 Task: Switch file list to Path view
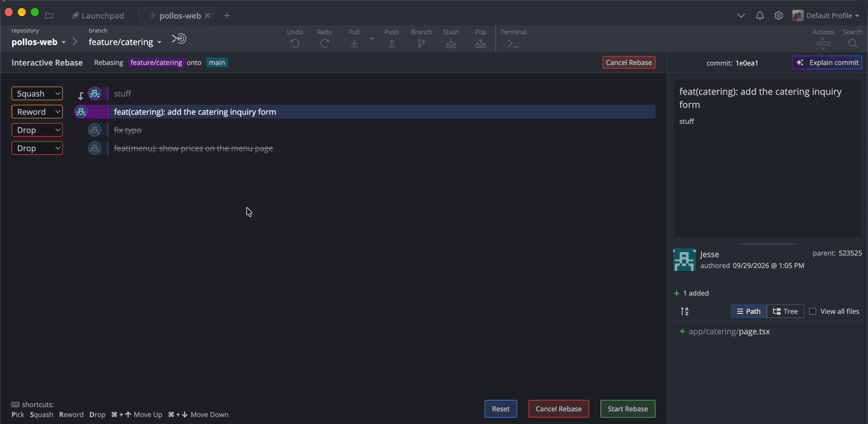pyautogui.click(x=748, y=311)
